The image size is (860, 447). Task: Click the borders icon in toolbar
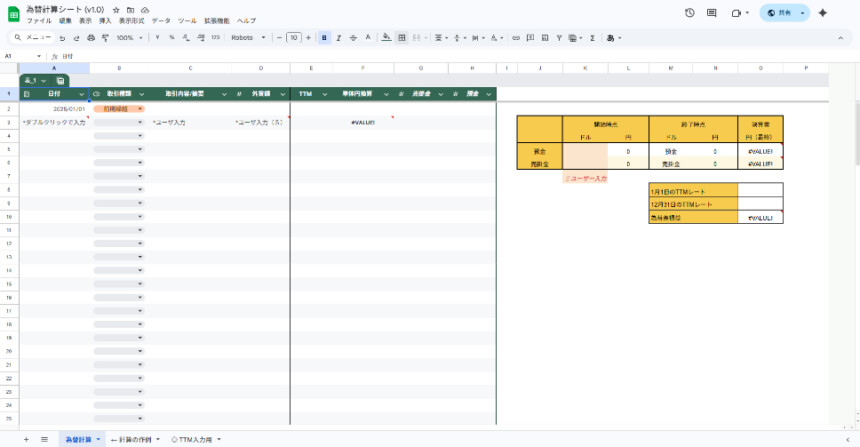pyautogui.click(x=402, y=38)
